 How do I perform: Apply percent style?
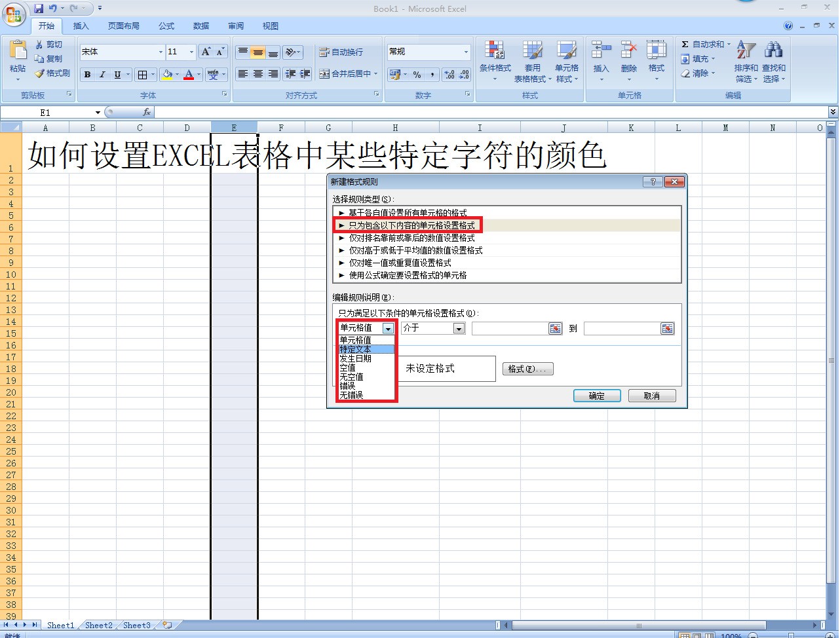pyautogui.click(x=417, y=75)
